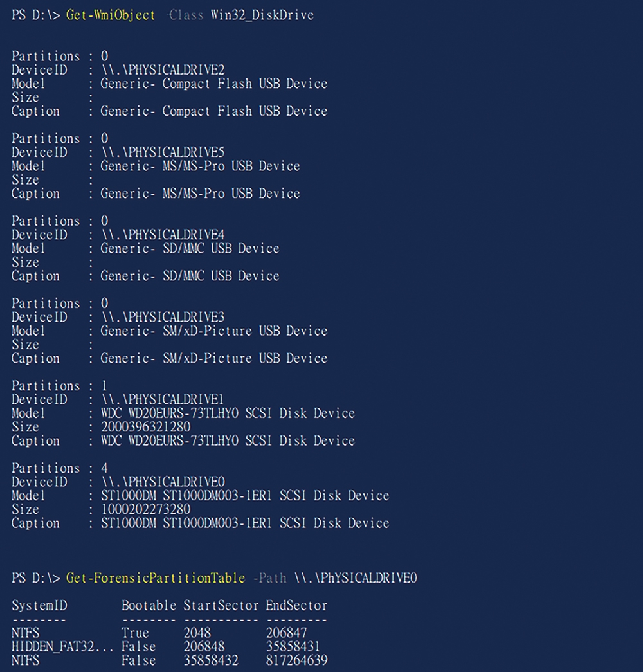Select the \\.\PHYSICALDRIVE4 device ID
The image size is (643, 672).
pyautogui.click(x=163, y=234)
